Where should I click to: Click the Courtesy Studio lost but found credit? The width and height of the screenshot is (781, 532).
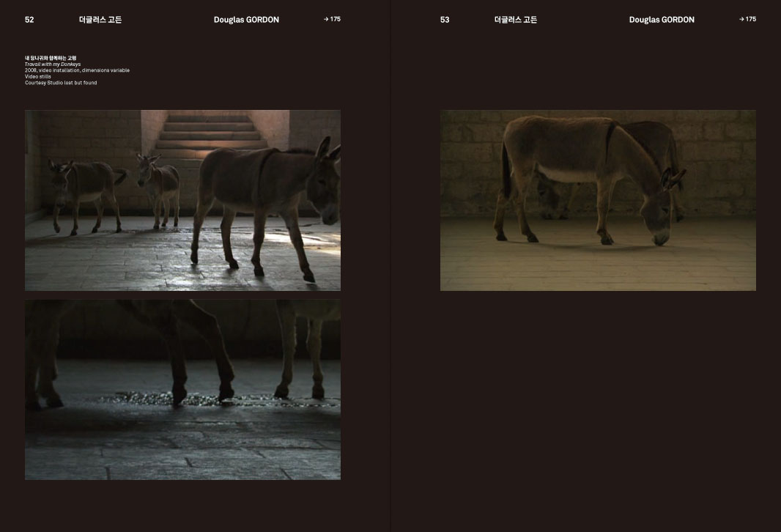(x=61, y=83)
